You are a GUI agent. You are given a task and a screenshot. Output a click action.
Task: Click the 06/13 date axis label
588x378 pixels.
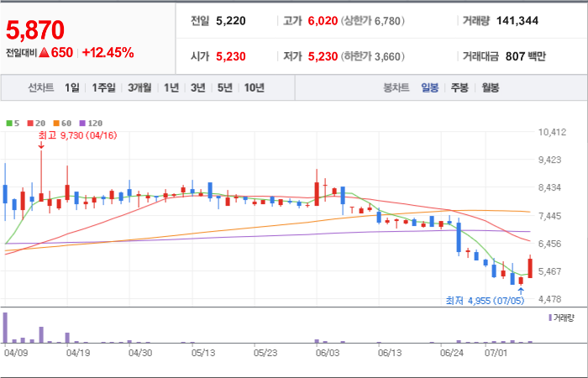(390, 353)
